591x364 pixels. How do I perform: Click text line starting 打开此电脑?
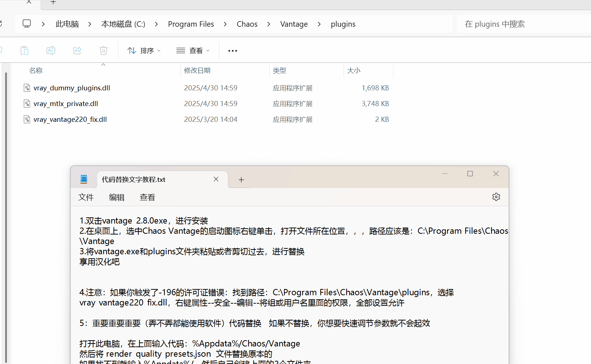point(190,344)
